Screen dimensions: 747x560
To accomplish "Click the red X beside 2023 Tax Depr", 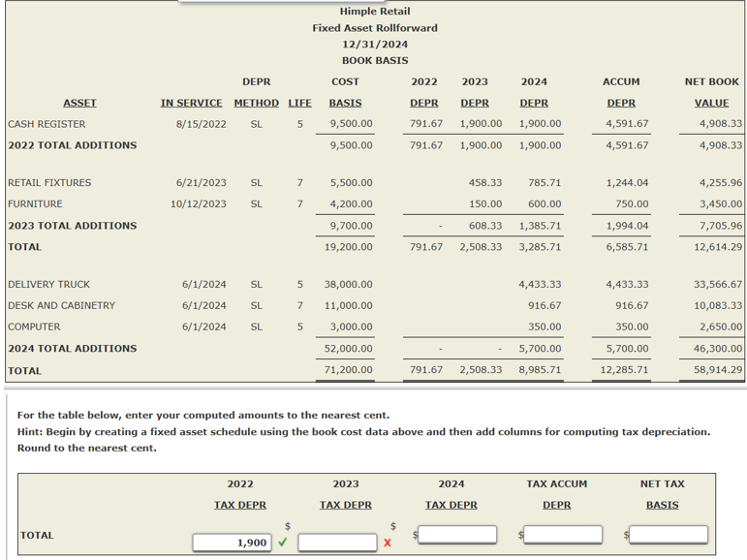I will click(388, 543).
